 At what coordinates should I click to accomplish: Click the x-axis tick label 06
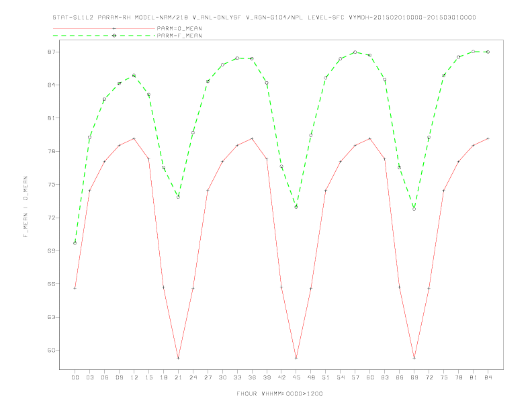(x=105, y=377)
